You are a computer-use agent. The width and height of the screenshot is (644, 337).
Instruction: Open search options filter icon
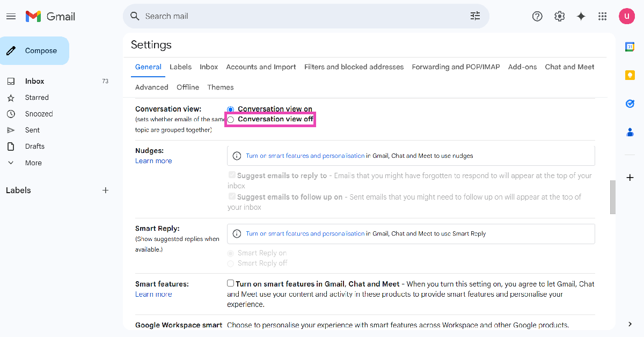(x=475, y=16)
